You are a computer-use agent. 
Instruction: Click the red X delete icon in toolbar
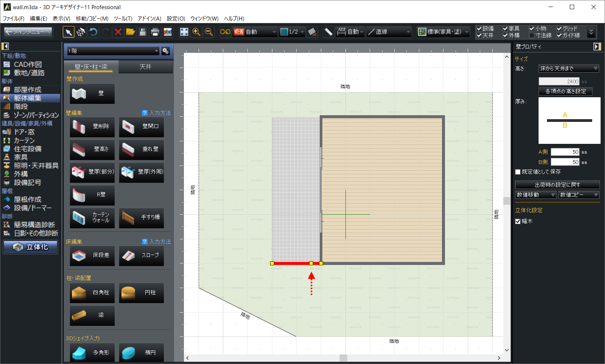[118, 32]
